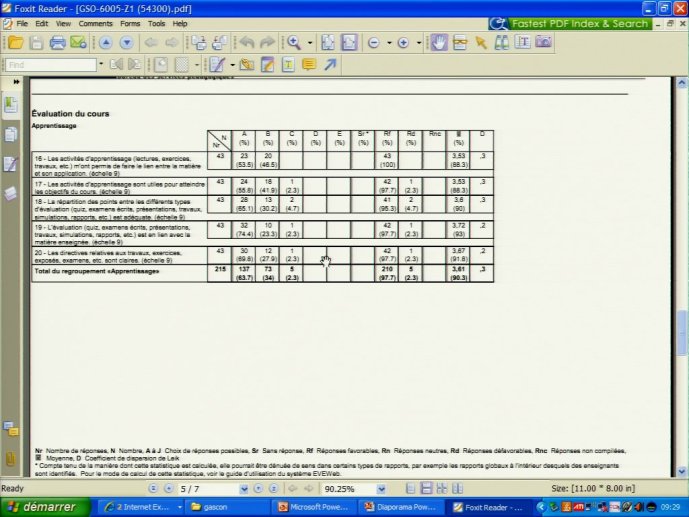Redo the action with the curved right arrow
The image size is (689, 517).
(x=267, y=43)
